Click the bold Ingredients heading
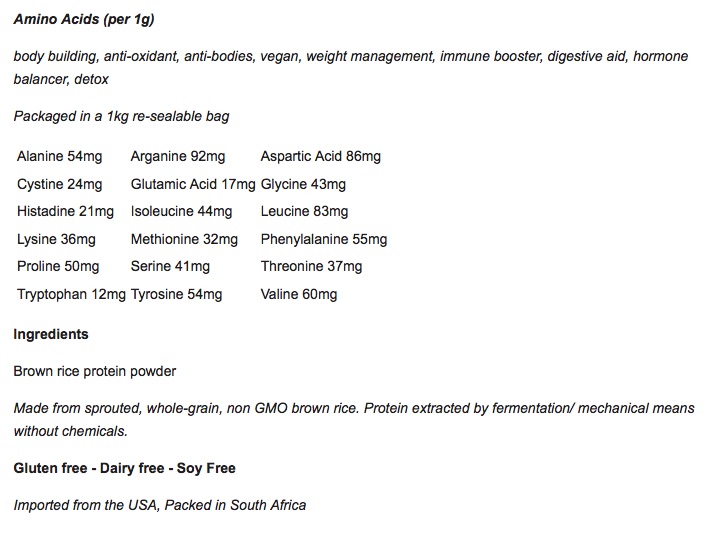The width and height of the screenshot is (716, 538). (51, 334)
